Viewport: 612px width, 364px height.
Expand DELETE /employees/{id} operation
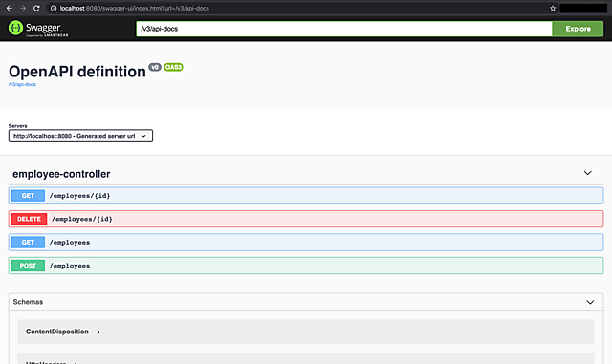point(306,219)
